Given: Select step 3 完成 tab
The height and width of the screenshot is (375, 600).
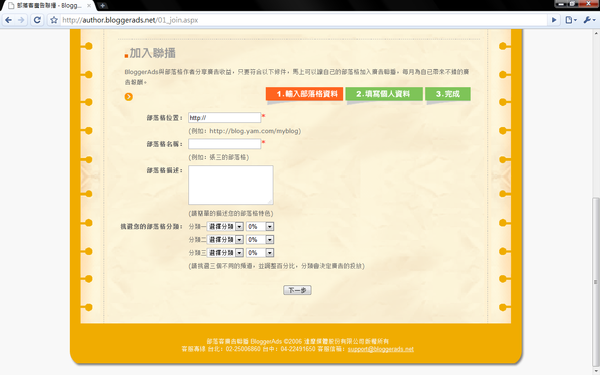Looking at the screenshot, I should tap(448, 94).
